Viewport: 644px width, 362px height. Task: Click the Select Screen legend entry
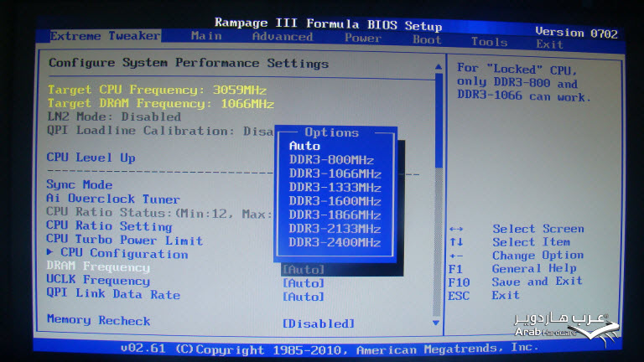517,229
